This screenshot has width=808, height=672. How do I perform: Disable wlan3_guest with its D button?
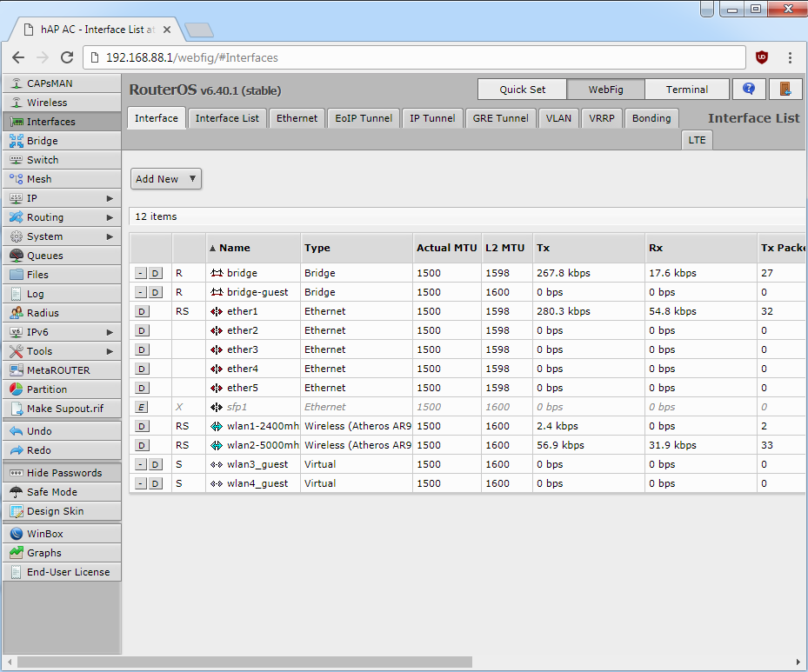[x=155, y=464]
